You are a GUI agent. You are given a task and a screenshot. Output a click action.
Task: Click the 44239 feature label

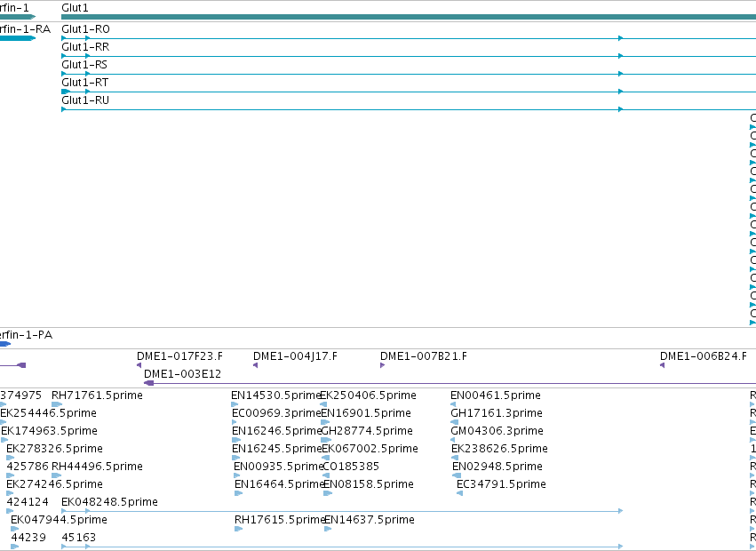(x=28, y=538)
